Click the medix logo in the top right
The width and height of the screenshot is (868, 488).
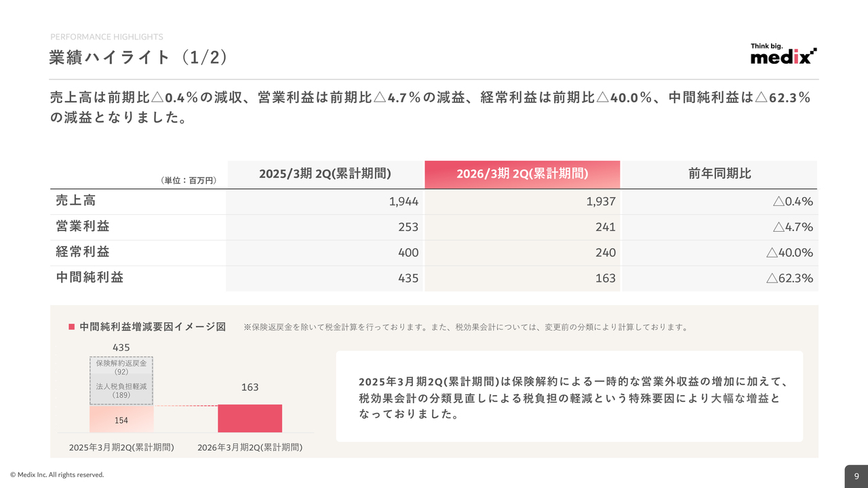783,55
